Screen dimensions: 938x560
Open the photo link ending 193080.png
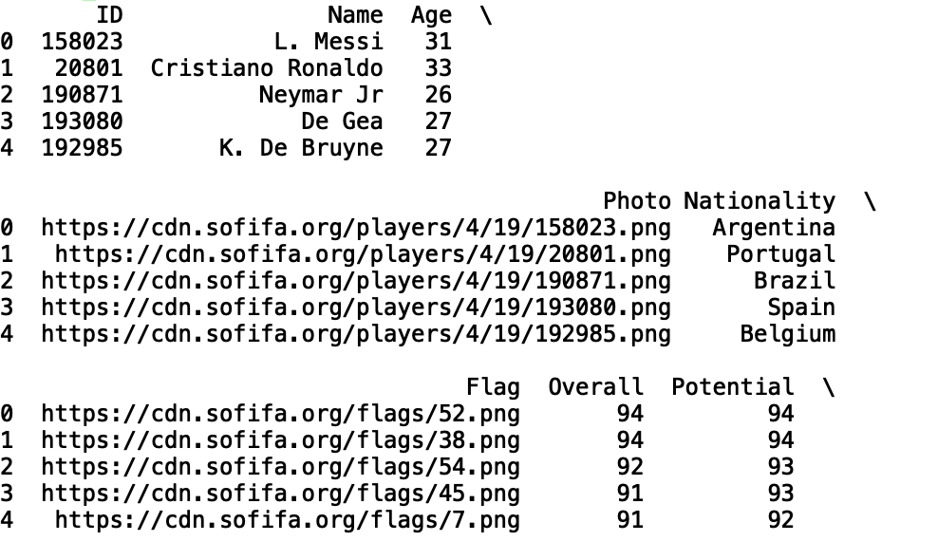pyautogui.click(x=356, y=308)
